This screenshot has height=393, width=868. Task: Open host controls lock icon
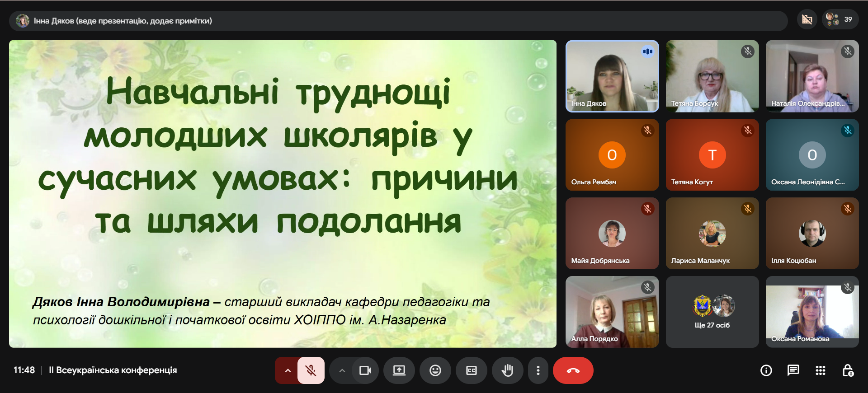(x=848, y=370)
